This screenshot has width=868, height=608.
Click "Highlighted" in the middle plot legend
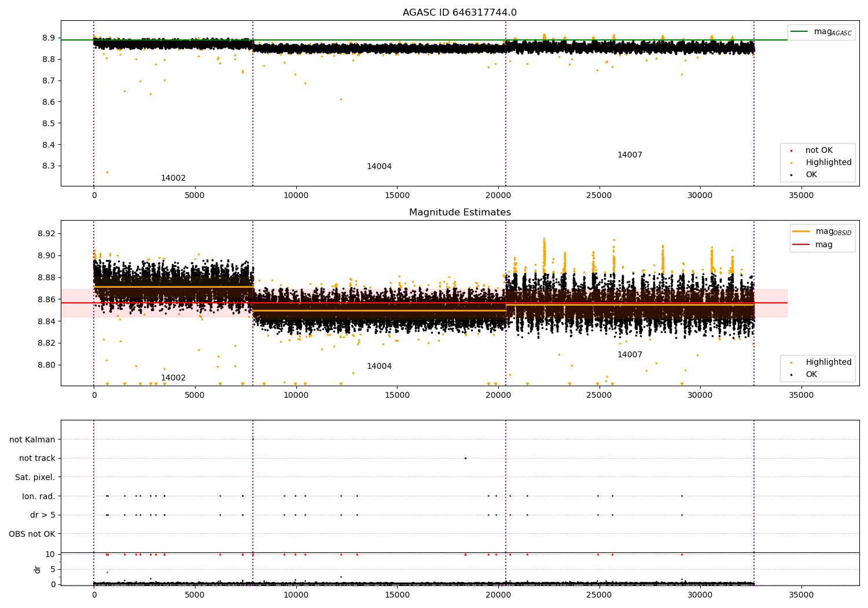822,362
